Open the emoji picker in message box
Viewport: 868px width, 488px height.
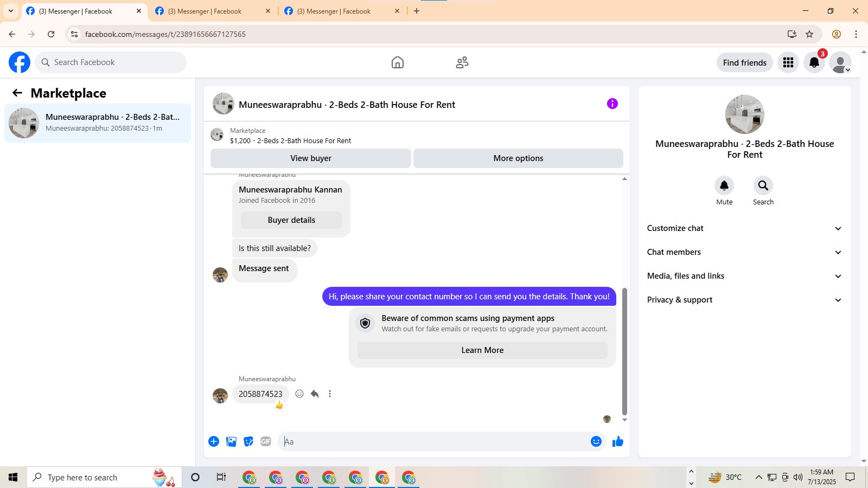pyautogui.click(x=596, y=441)
